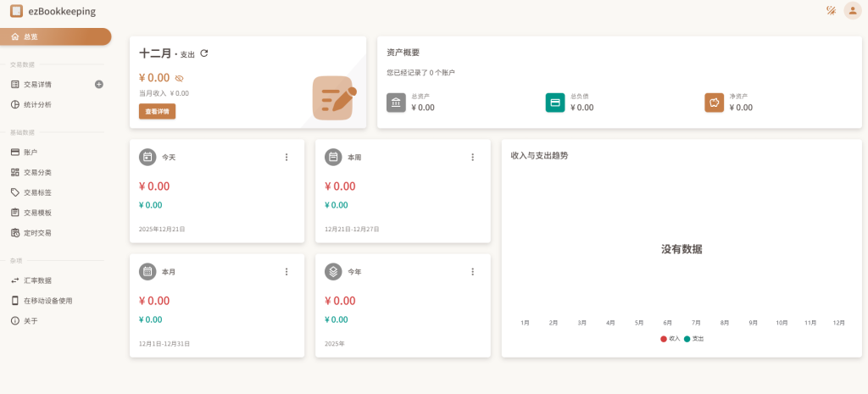Select 汇率数据 in the sidebar
The width and height of the screenshot is (868, 394).
[x=37, y=280]
